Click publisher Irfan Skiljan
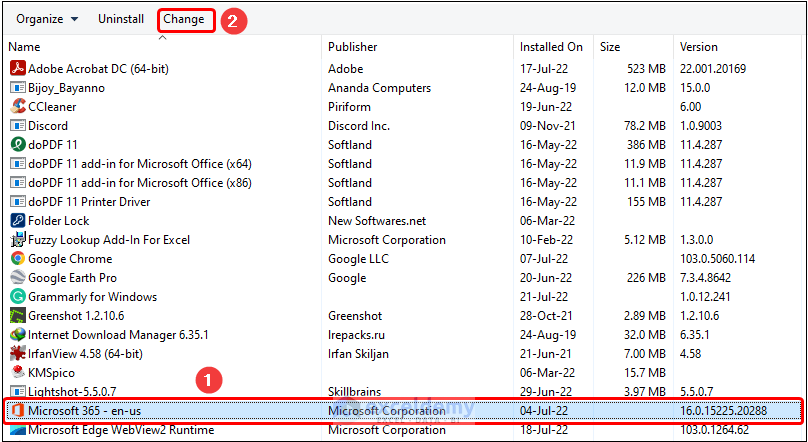808x442 pixels. tap(358, 354)
